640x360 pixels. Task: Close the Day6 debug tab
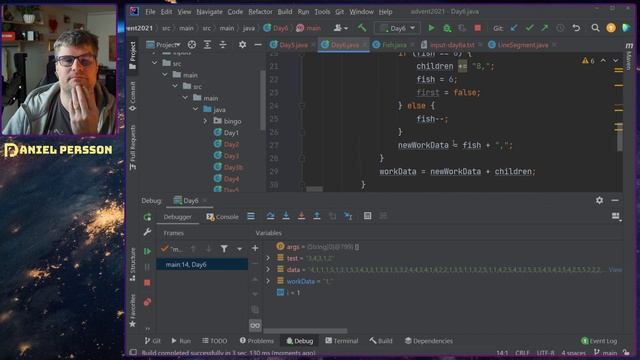(204, 200)
